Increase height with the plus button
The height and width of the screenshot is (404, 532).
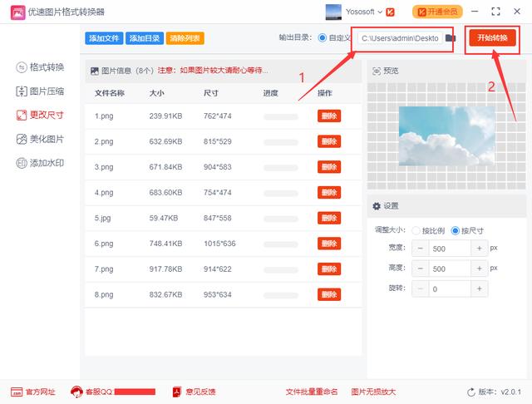click(479, 269)
